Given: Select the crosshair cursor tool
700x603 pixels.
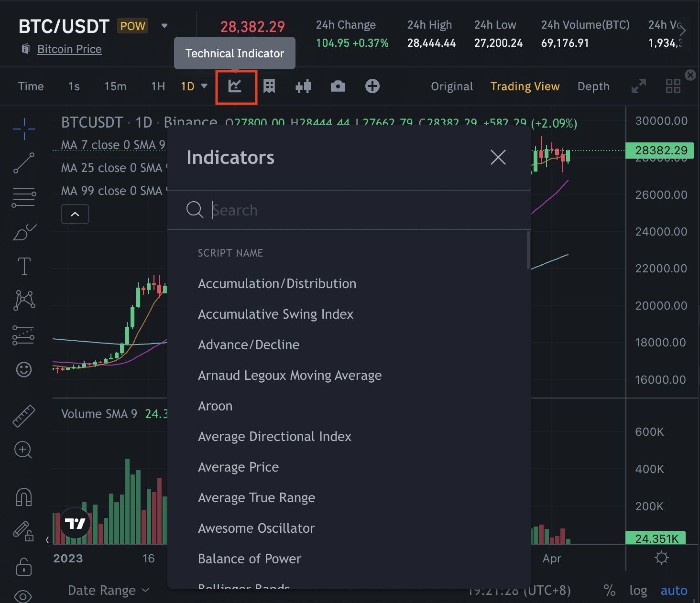Looking at the screenshot, I should (x=24, y=129).
